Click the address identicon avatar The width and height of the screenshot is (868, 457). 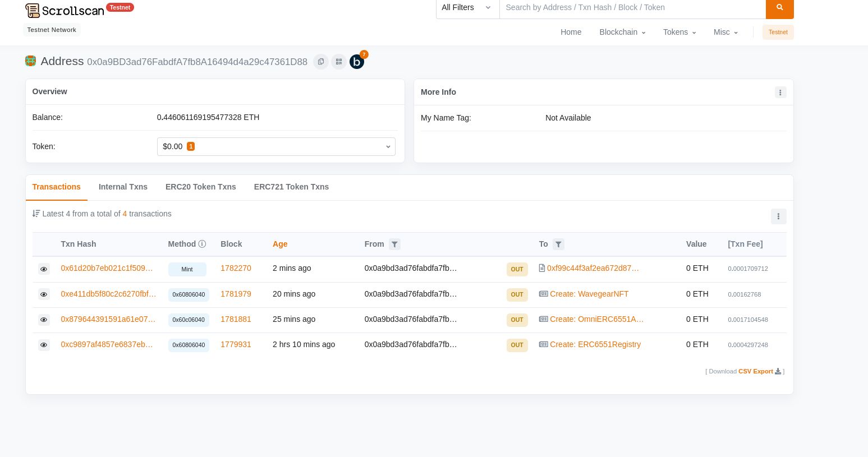point(31,61)
